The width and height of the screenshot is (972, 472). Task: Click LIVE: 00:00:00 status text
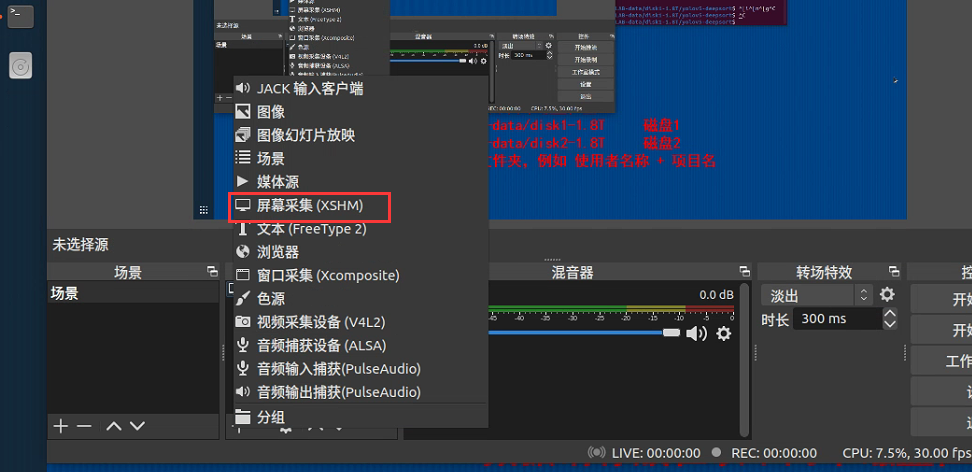656,453
